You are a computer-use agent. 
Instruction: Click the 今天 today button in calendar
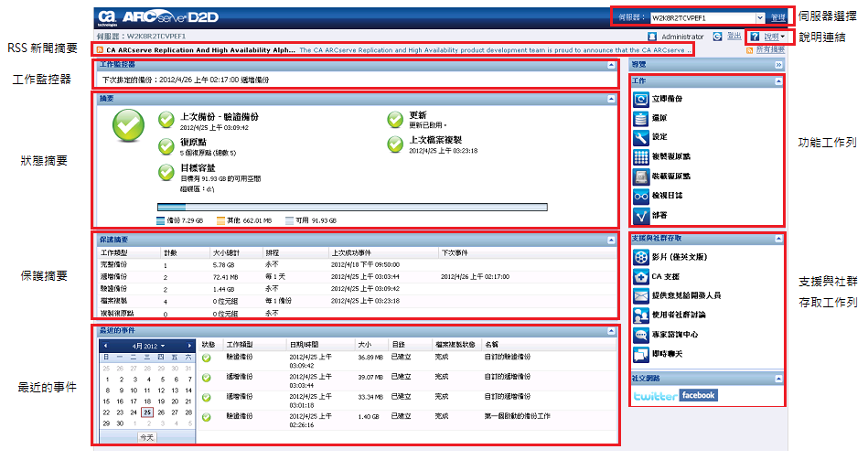146,437
